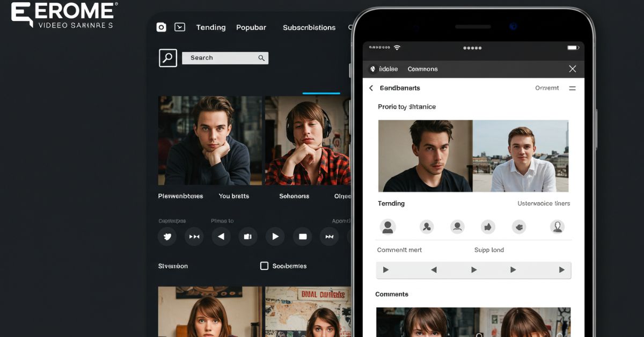Click the Proric toy dhtanice heading
The height and width of the screenshot is (337, 644).
407,107
